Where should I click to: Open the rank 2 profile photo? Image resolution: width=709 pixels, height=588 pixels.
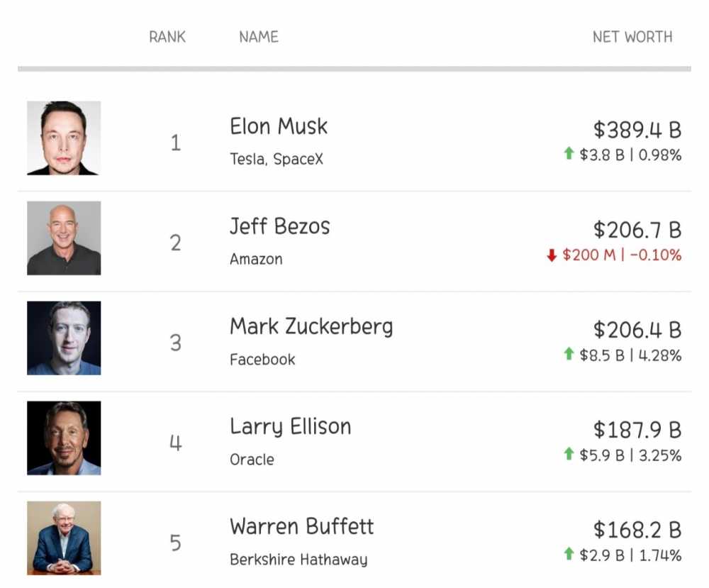[x=64, y=238]
